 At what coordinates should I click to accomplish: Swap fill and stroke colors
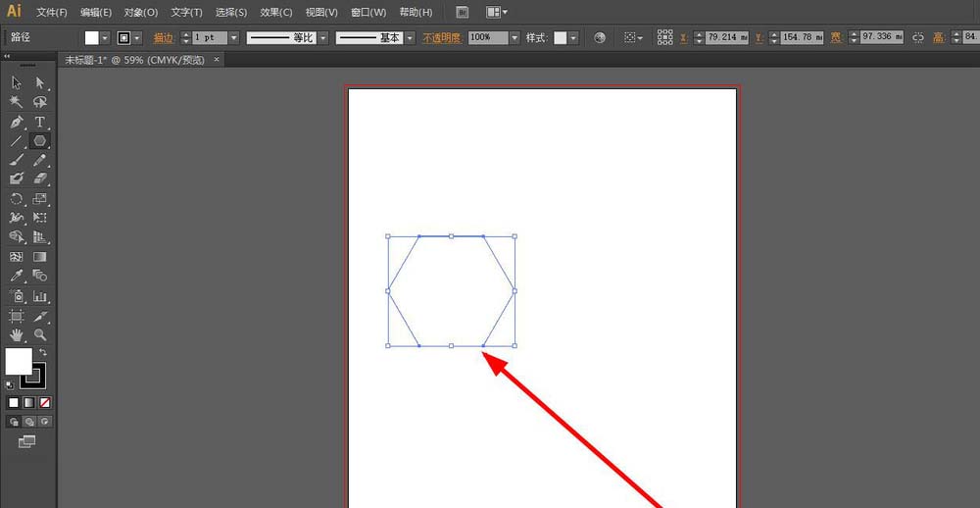(43, 353)
